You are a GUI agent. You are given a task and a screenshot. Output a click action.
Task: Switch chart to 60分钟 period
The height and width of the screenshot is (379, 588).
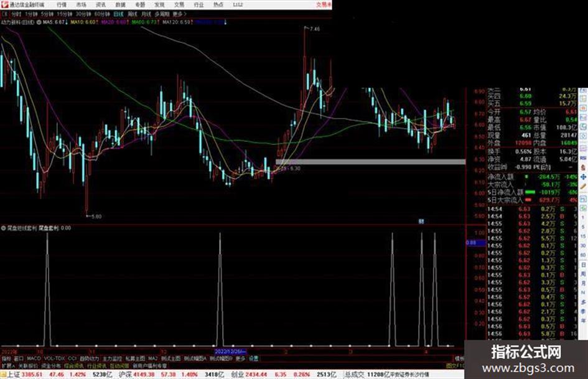102,14
